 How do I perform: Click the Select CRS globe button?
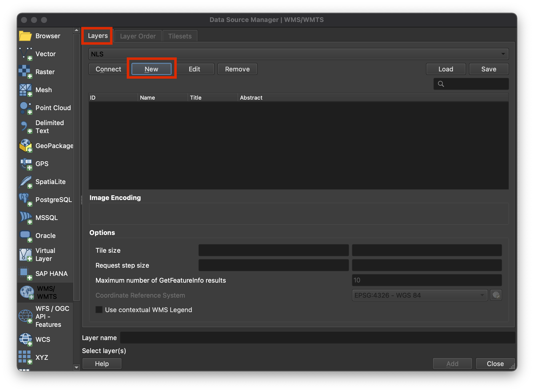[x=496, y=295]
